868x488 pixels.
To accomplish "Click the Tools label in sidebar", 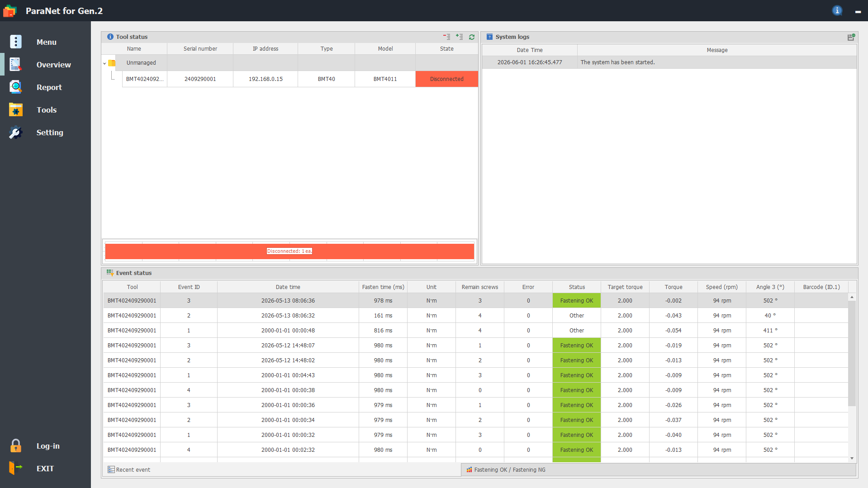I will 47,110.
